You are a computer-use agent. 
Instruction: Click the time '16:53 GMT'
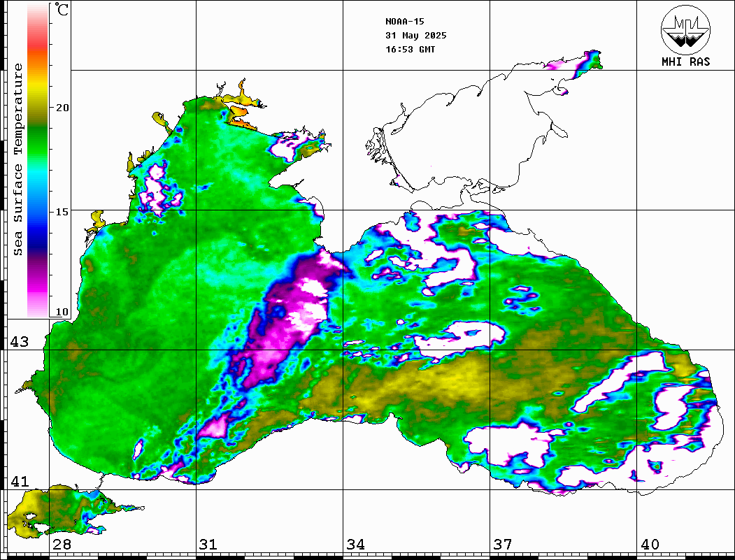coord(410,49)
